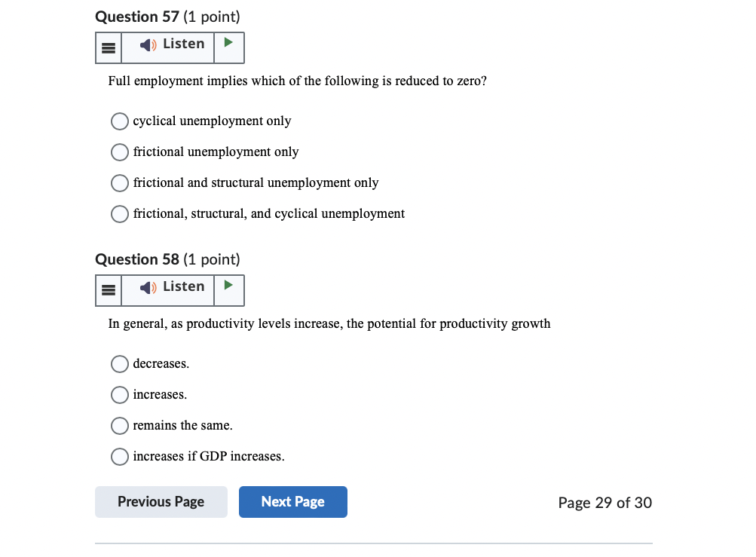Select 'increases.' for Question 58

click(119, 395)
